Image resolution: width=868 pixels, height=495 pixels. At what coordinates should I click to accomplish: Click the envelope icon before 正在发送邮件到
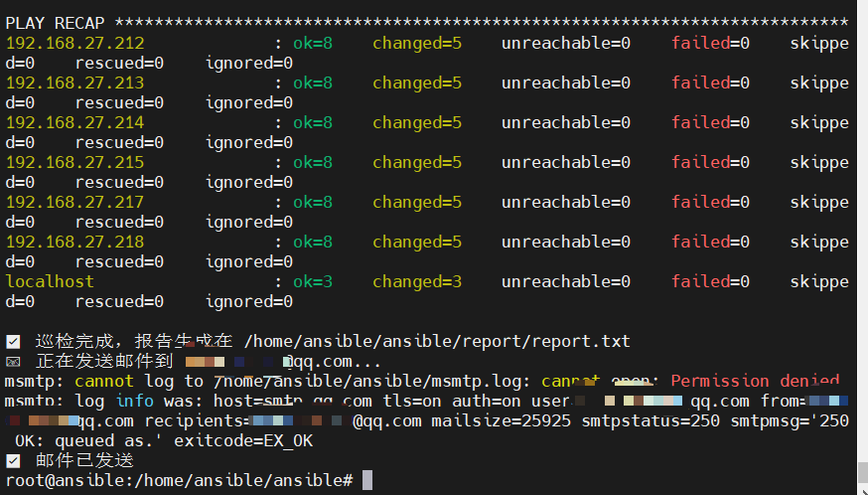(x=13, y=362)
